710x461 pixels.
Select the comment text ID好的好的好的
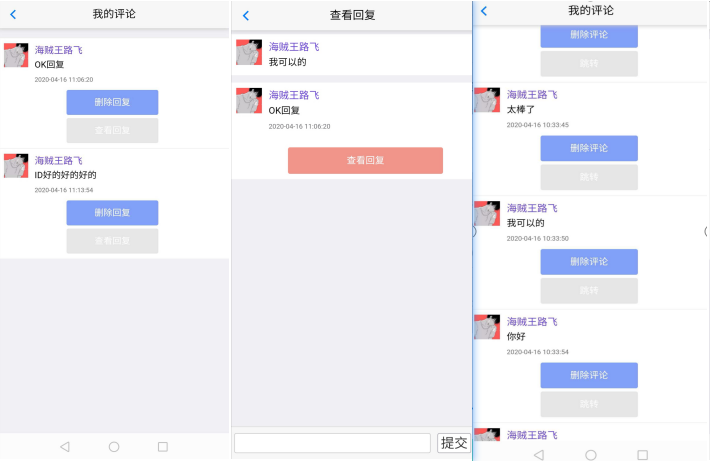[65, 175]
